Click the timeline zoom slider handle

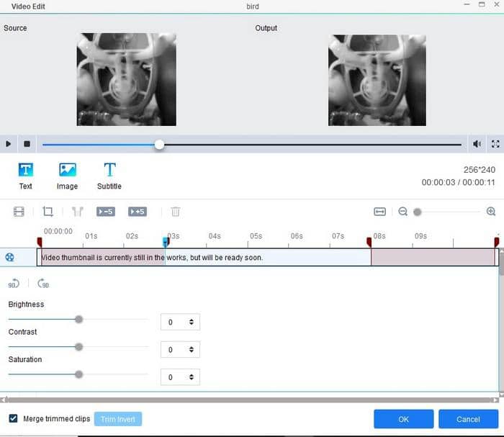[x=417, y=212]
